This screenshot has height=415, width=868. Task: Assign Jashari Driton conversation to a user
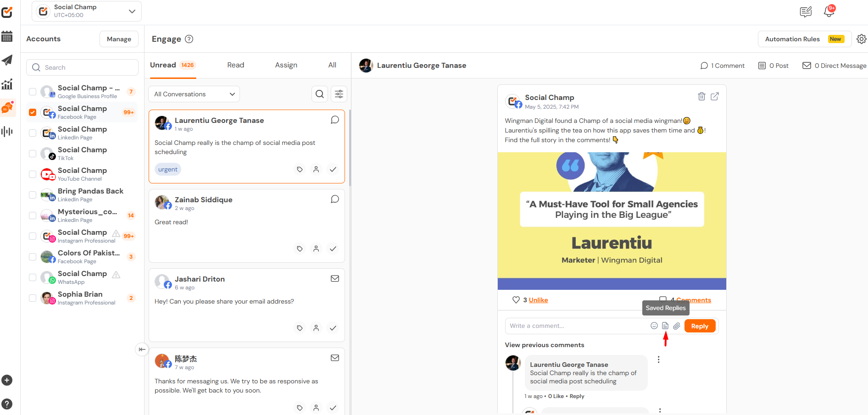316,328
